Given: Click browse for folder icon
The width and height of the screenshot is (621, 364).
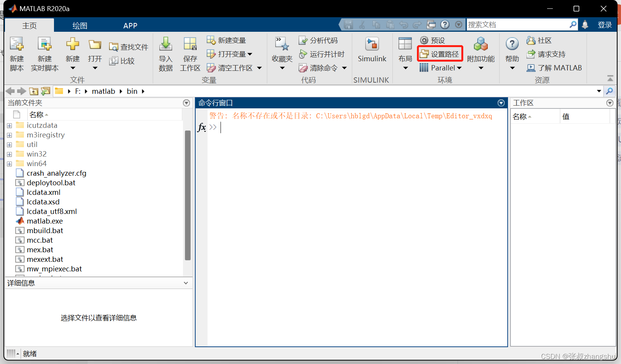Looking at the screenshot, I should [x=46, y=91].
